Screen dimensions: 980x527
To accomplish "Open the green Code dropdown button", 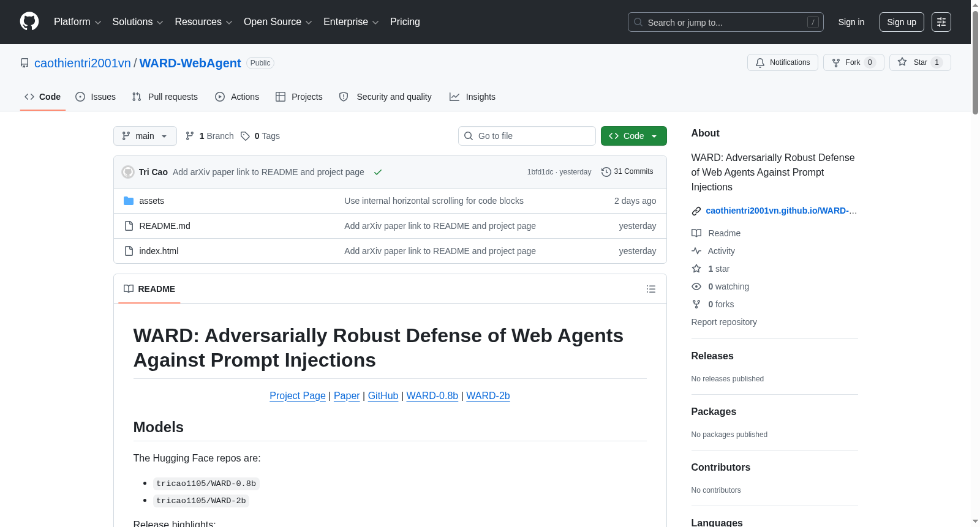I will click(x=634, y=136).
